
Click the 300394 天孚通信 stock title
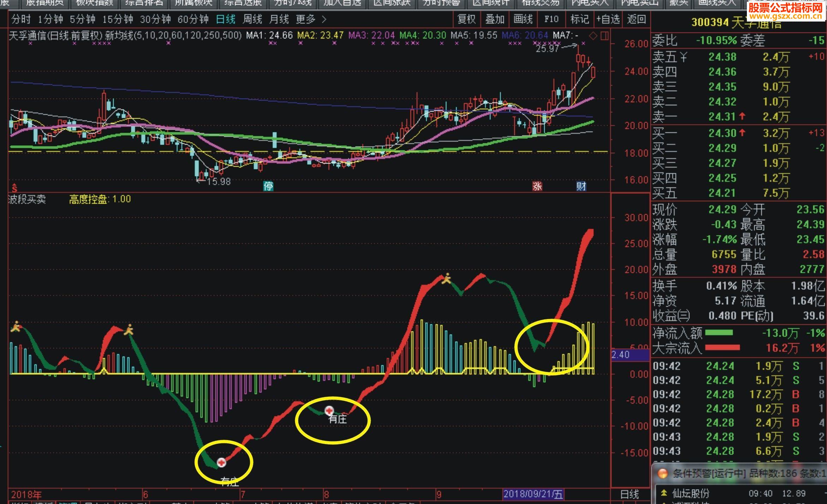point(736,23)
